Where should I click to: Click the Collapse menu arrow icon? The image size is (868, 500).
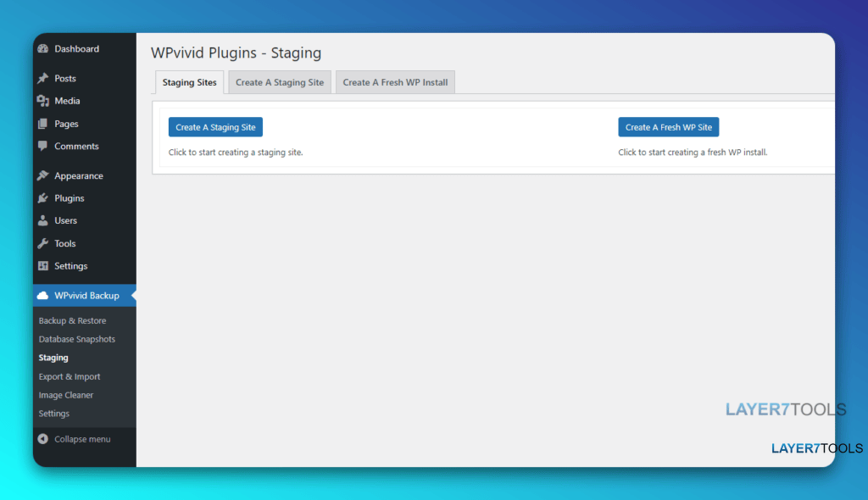(x=43, y=439)
